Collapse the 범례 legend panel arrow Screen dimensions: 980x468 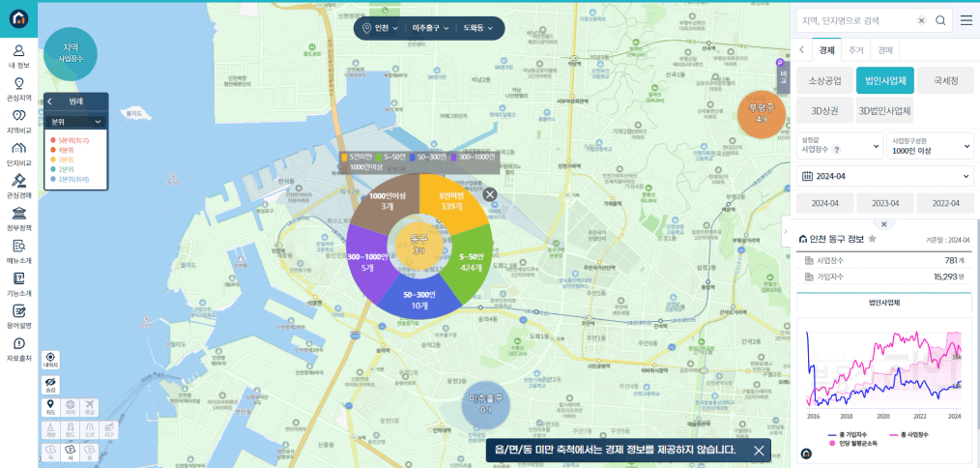point(49,101)
